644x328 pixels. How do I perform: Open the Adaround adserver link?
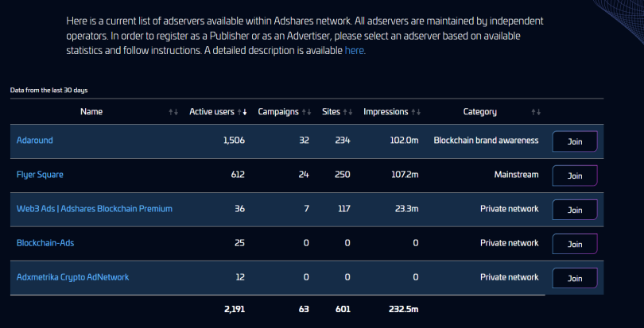coord(34,141)
